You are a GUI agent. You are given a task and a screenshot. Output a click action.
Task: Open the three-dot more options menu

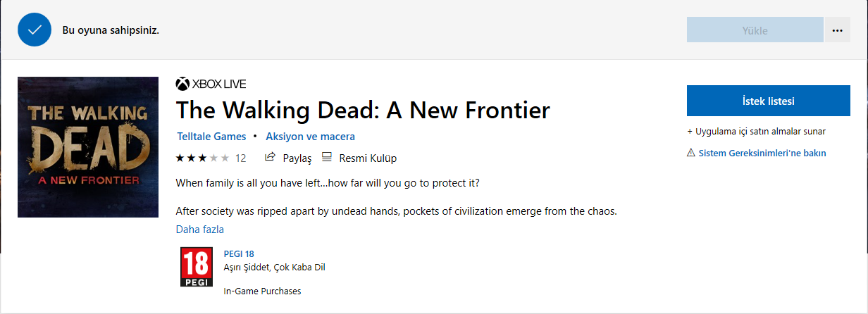pyautogui.click(x=837, y=30)
